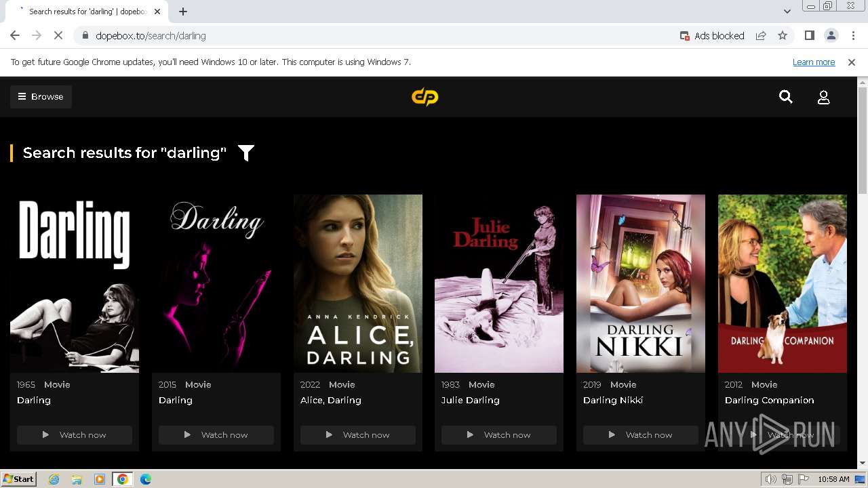Open the Windows Start menu
This screenshot has width=868, height=488.
pyautogui.click(x=19, y=479)
